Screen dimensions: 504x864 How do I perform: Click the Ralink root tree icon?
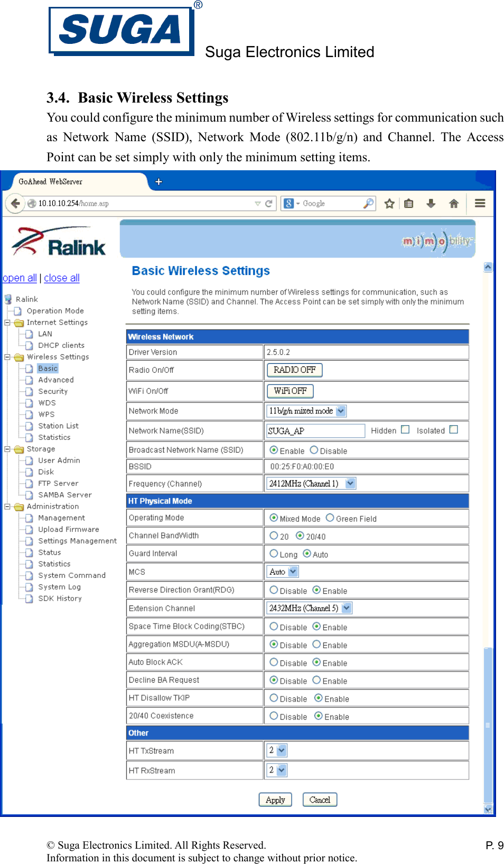(8, 299)
